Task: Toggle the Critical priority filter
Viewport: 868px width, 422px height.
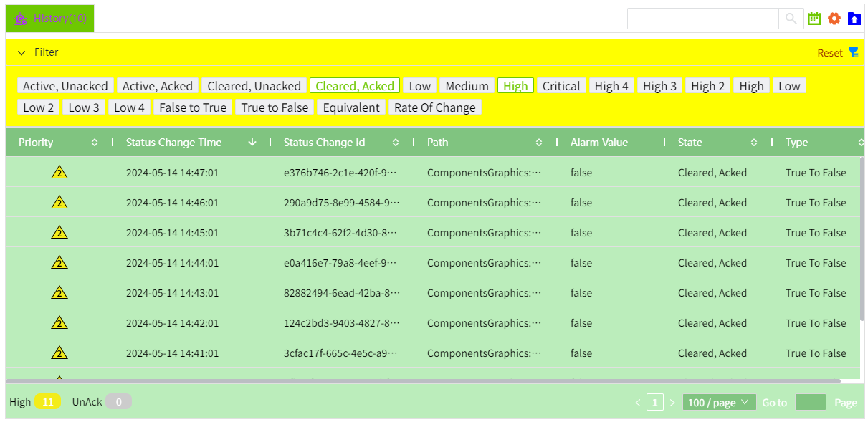Action: point(561,86)
